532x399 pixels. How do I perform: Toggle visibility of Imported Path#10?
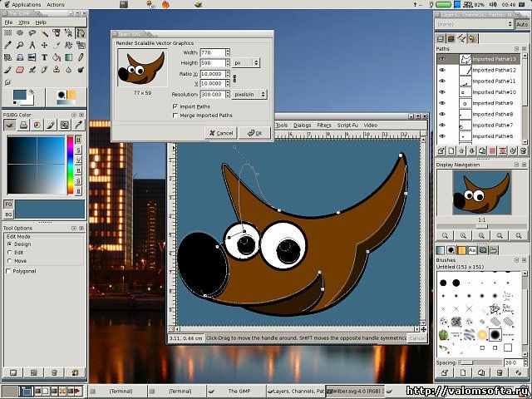442,92
